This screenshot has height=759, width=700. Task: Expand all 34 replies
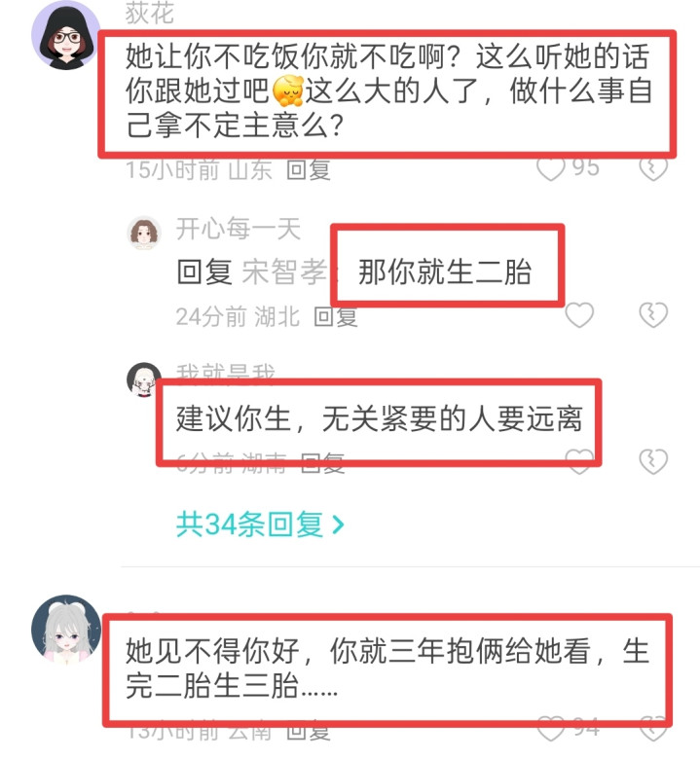[260, 524]
